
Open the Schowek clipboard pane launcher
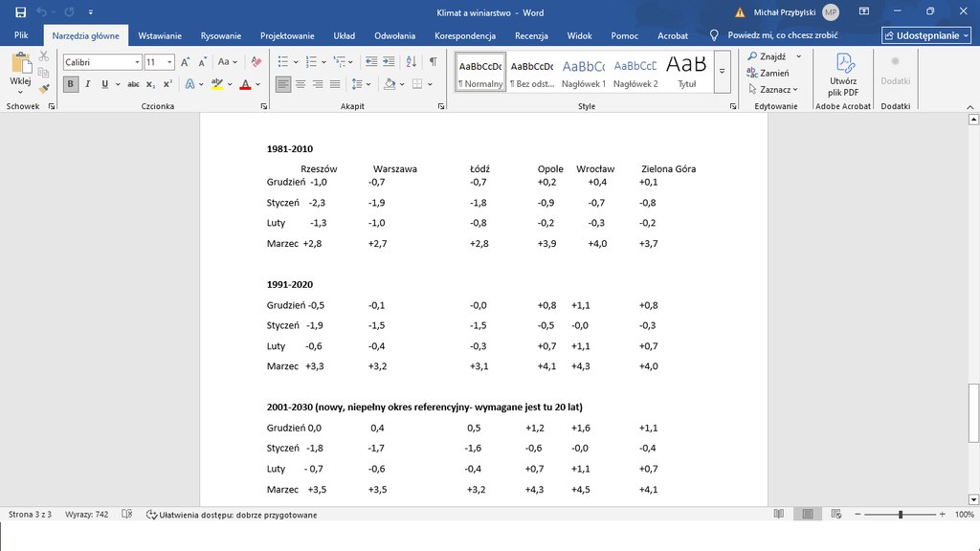[52, 106]
